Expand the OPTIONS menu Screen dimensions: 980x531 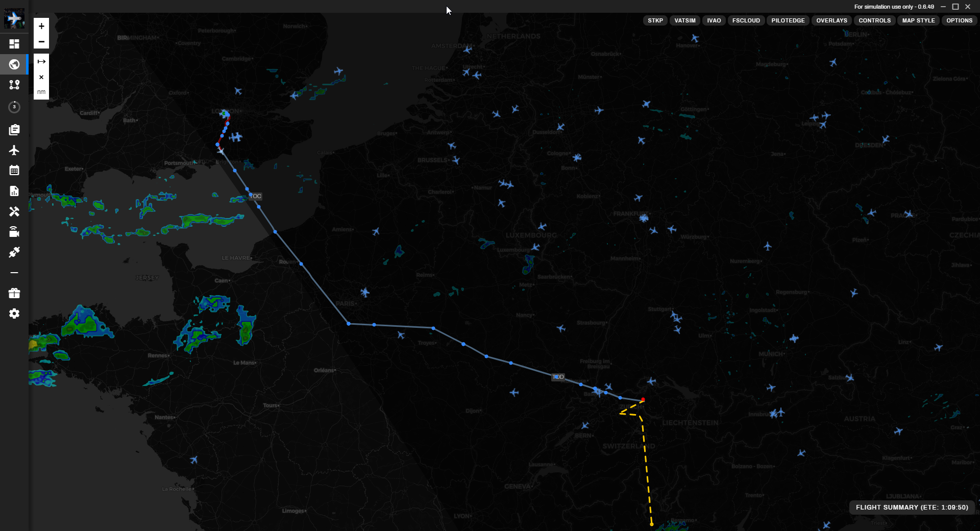click(959, 20)
